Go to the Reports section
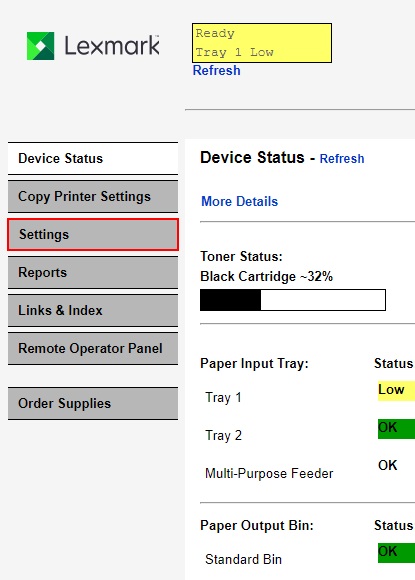 [x=93, y=273]
